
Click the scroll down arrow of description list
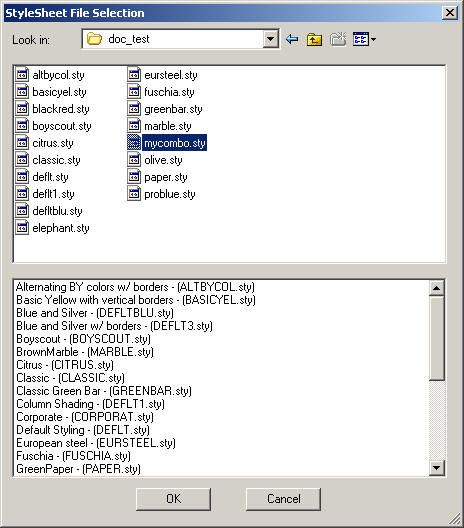(437, 468)
